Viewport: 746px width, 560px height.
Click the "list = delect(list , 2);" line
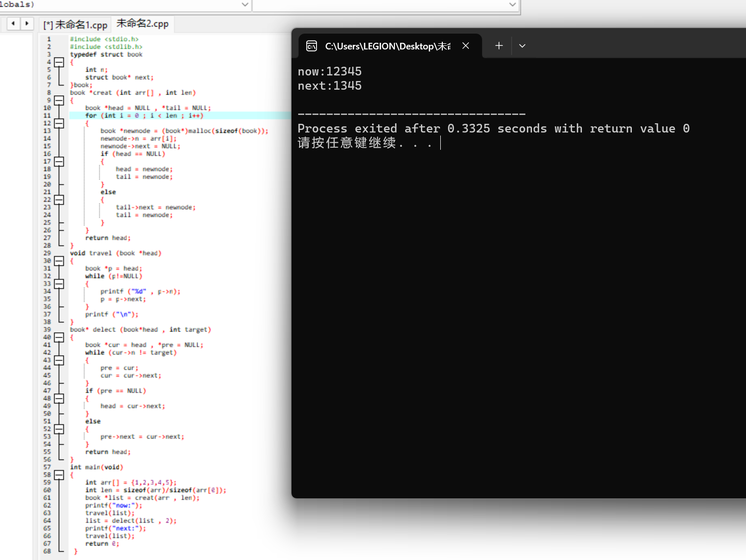[x=131, y=521]
